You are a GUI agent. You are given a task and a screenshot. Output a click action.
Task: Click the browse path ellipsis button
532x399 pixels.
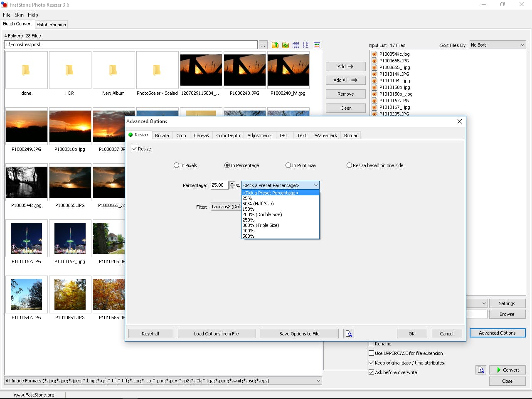coord(263,45)
